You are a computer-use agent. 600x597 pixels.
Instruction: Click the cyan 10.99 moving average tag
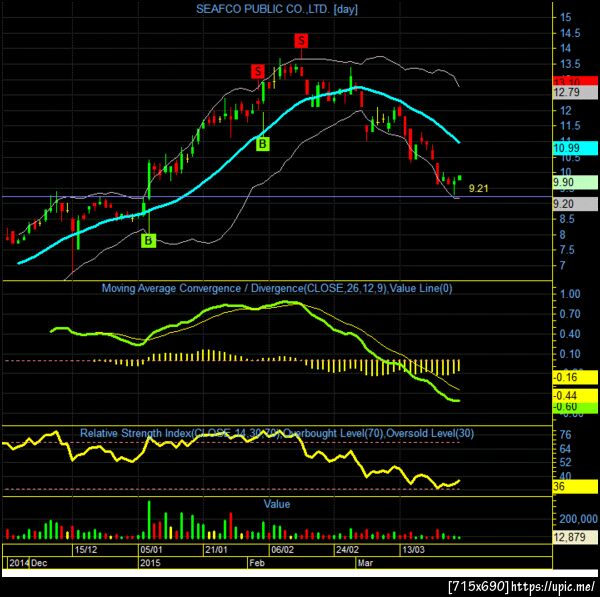[x=575, y=148]
